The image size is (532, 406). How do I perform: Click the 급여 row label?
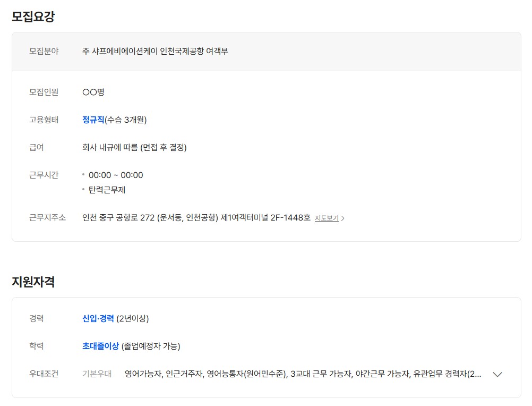click(x=36, y=147)
